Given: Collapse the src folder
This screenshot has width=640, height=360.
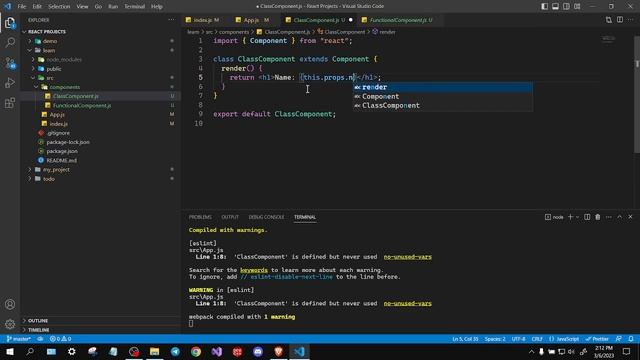Looking at the screenshot, I should (x=100, y=78).
